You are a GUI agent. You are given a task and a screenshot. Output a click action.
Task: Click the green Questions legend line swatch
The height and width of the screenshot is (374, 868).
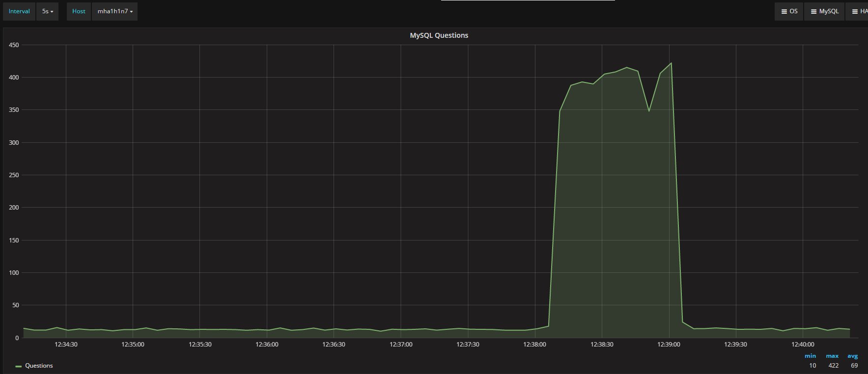(19, 366)
